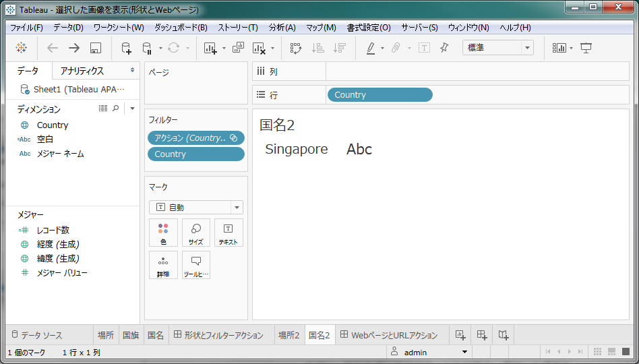This screenshot has width=639, height=364.
Task: Select the Country pill on Rows shelf
Action: pyautogui.click(x=379, y=94)
